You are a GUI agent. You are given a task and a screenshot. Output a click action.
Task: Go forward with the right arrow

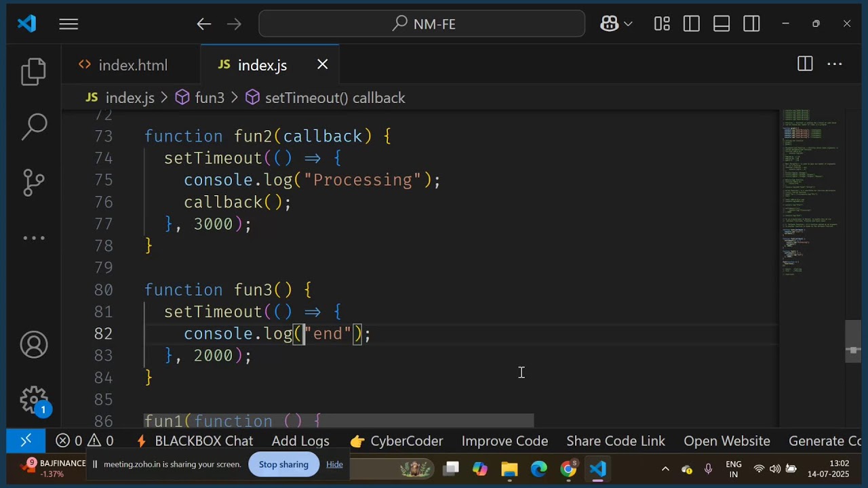[234, 24]
